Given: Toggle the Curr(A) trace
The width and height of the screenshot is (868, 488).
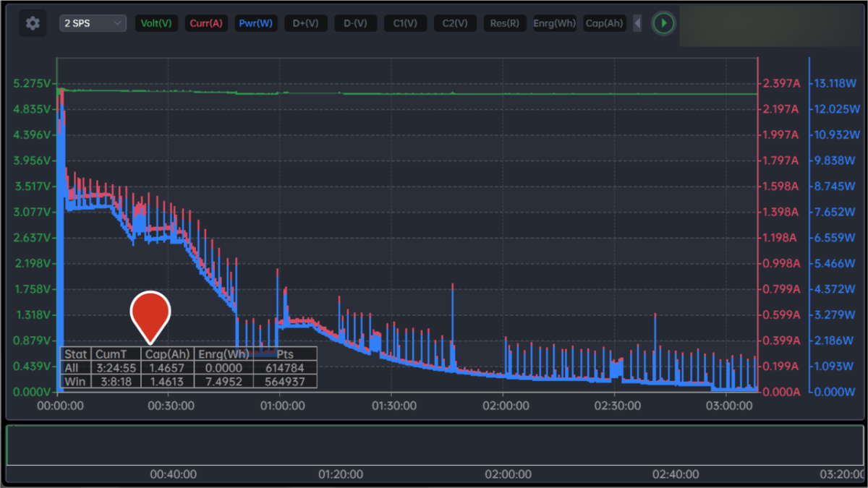Looking at the screenshot, I should (x=206, y=23).
